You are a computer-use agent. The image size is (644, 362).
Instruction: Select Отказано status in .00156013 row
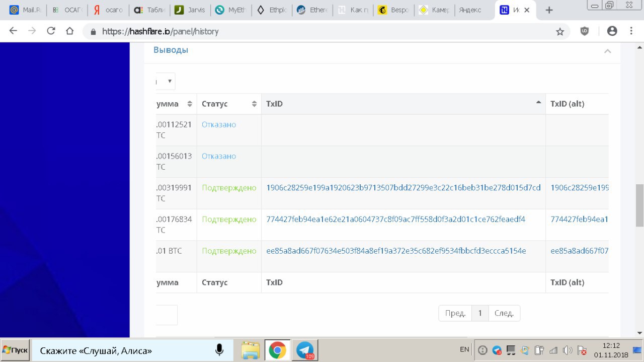[219, 156]
